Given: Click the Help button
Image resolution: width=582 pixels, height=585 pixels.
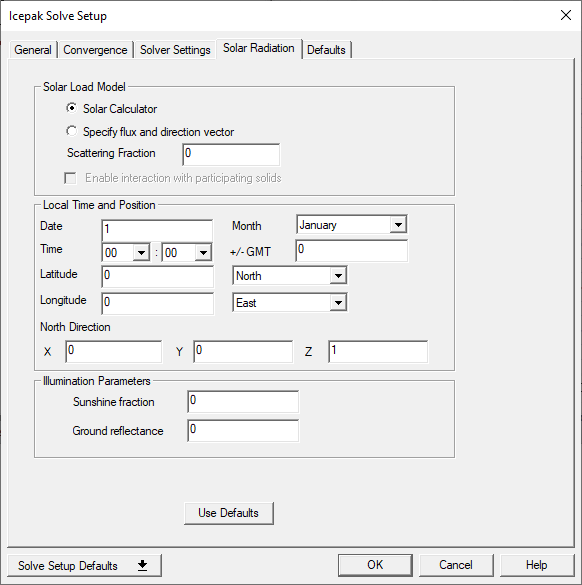Looking at the screenshot, I should point(537,565).
